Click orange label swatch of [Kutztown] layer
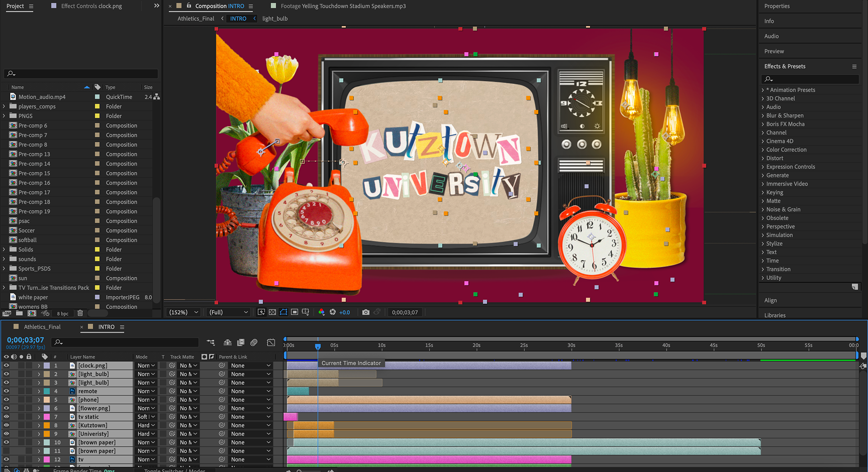868x472 pixels. tap(47, 425)
